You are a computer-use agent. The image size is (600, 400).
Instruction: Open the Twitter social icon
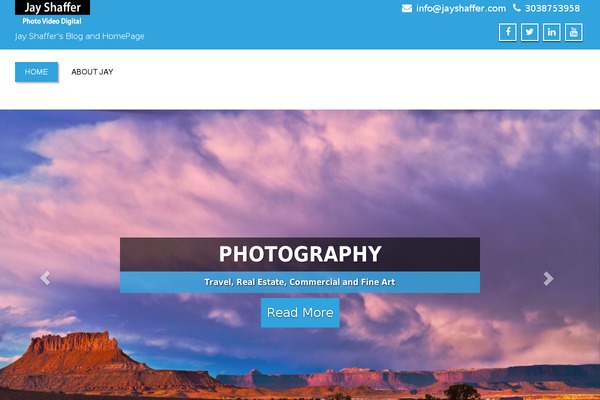(x=530, y=32)
